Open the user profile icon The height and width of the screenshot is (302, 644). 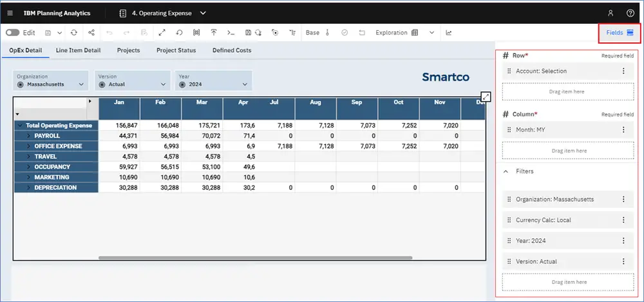611,13
